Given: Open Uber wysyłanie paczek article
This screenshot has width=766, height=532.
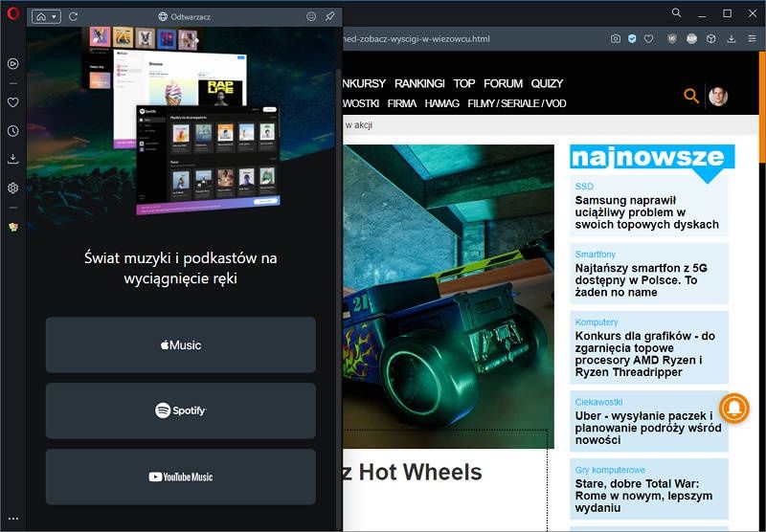Looking at the screenshot, I should click(x=648, y=428).
